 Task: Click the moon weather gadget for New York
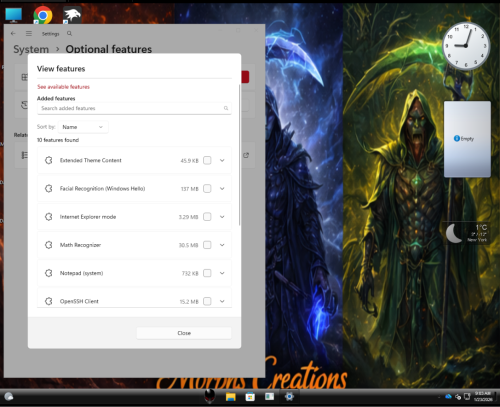pyautogui.click(x=466, y=233)
